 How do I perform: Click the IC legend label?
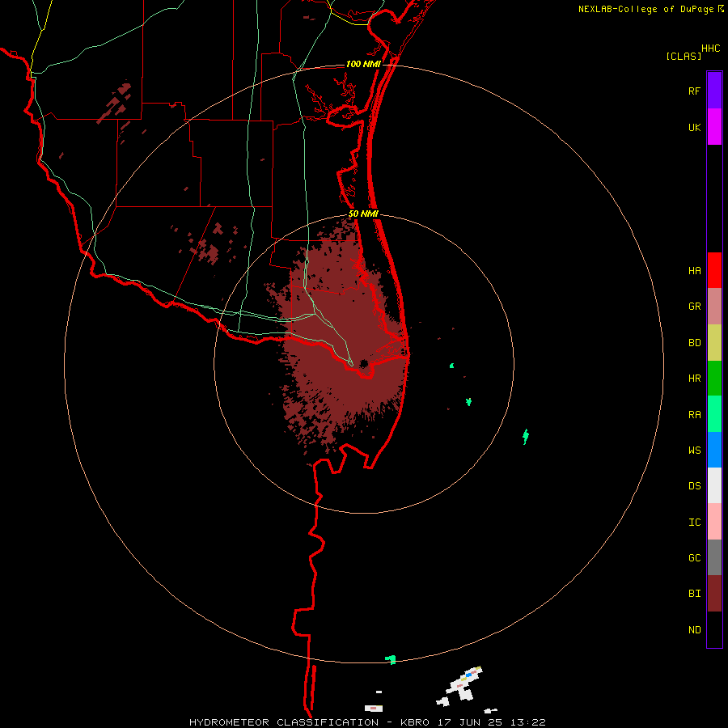point(694,523)
